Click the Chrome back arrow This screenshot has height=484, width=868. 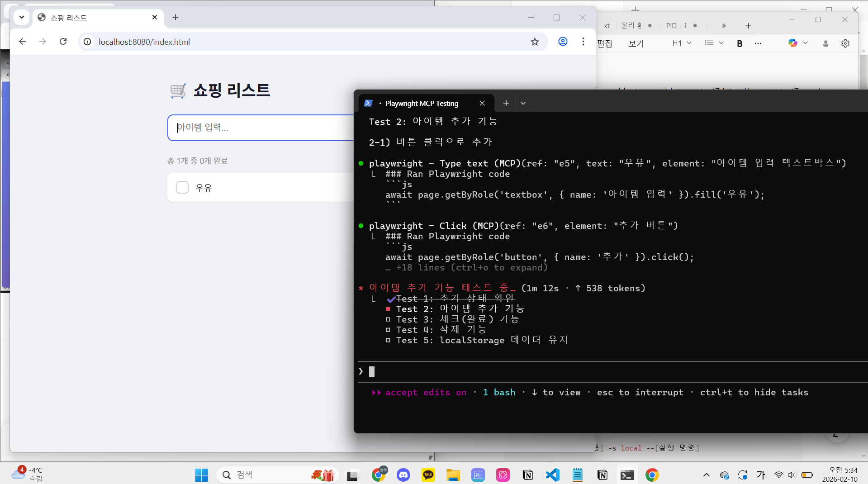(x=22, y=42)
